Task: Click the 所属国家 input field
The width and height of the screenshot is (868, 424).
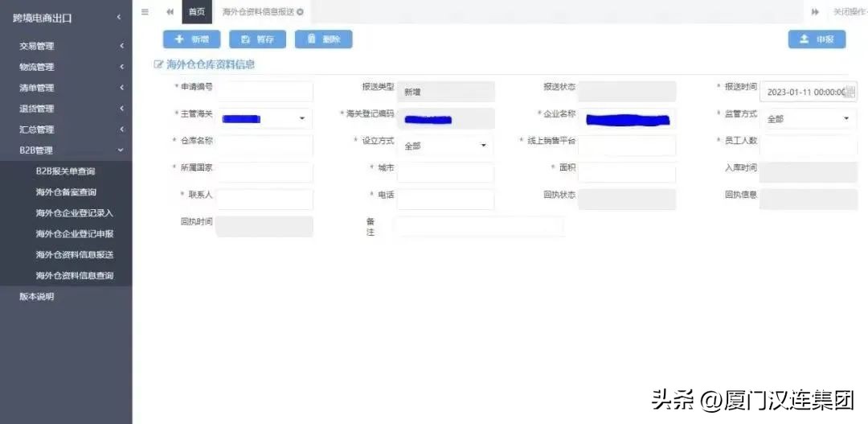Action: point(264,172)
